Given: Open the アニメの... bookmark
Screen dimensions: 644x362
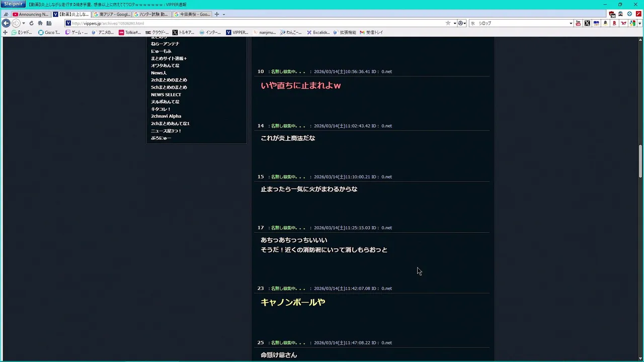Looking at the screenshot, I should 103,32.
